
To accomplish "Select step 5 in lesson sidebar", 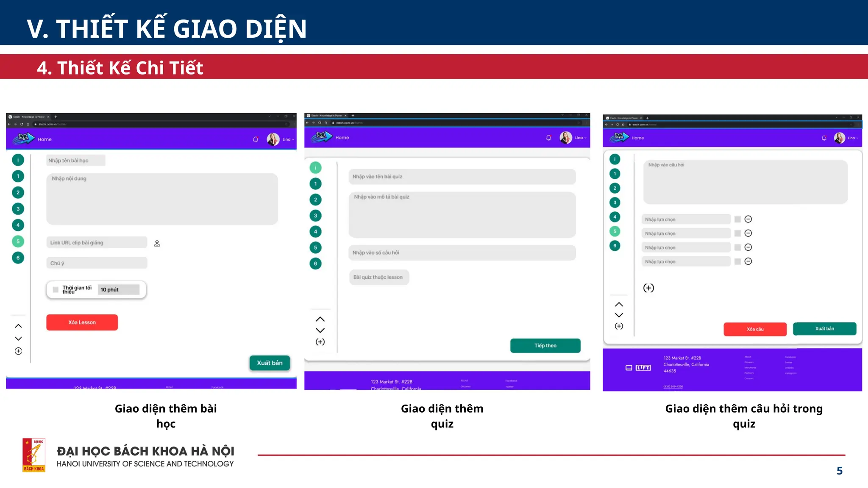I will point(18,241).
